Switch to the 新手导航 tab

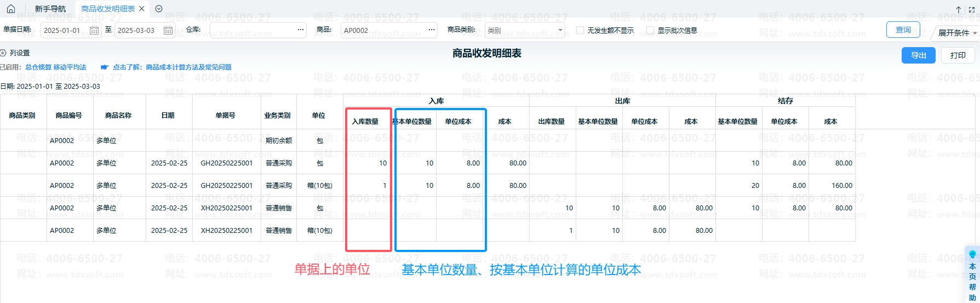coord(50,9)
